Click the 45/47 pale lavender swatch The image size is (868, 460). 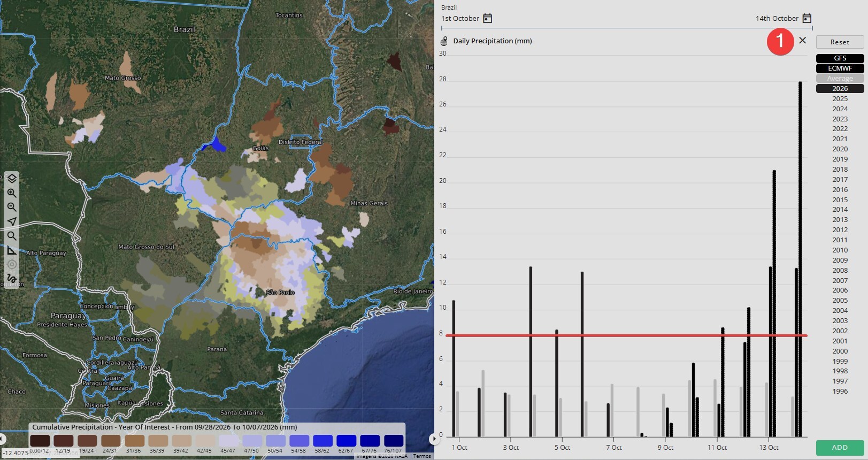(228, 441)
